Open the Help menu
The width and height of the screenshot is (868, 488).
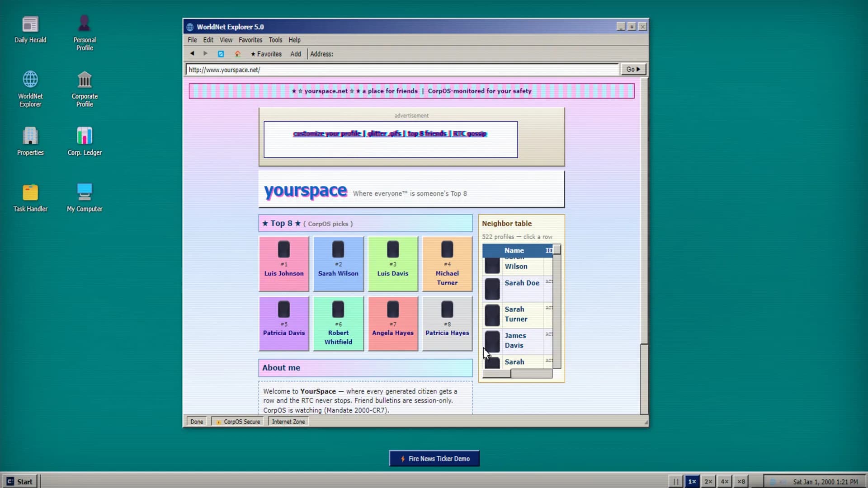click(294, 40)
